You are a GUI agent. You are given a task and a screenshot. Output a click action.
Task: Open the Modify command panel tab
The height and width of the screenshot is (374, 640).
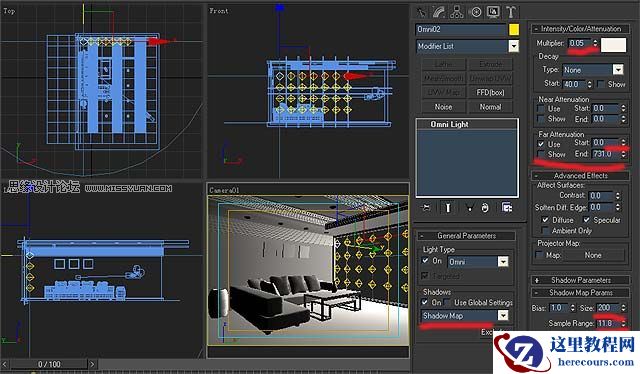tap(438, 12)
